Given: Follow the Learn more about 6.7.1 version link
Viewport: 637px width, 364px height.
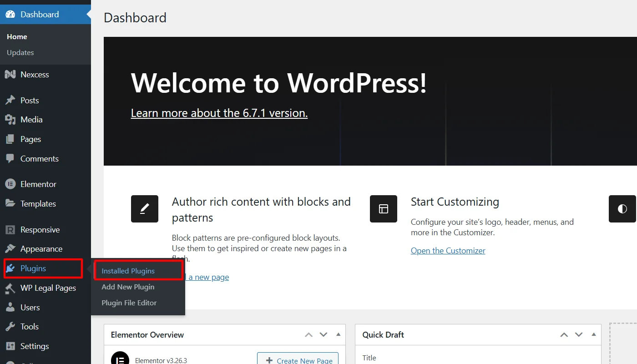Looking at the screenshot, I should (x=219, y=113).
